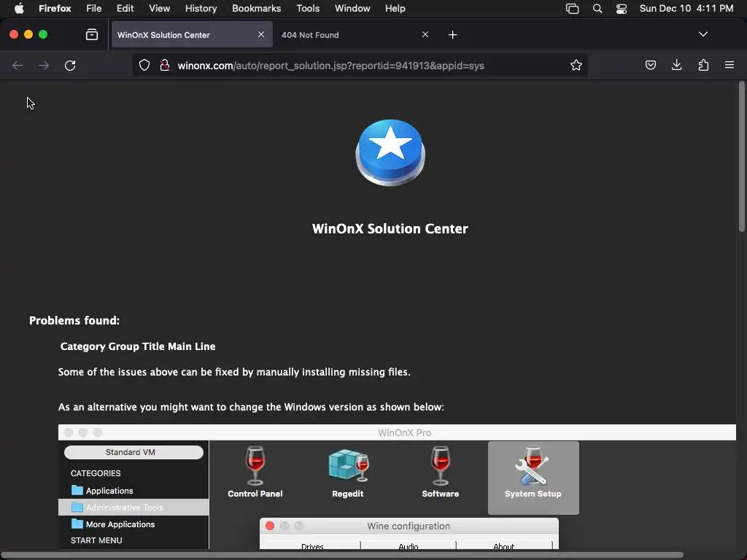Save page to Pocket
The width and height of the screenshot is (747, 560).
click(x=650, y=65)
